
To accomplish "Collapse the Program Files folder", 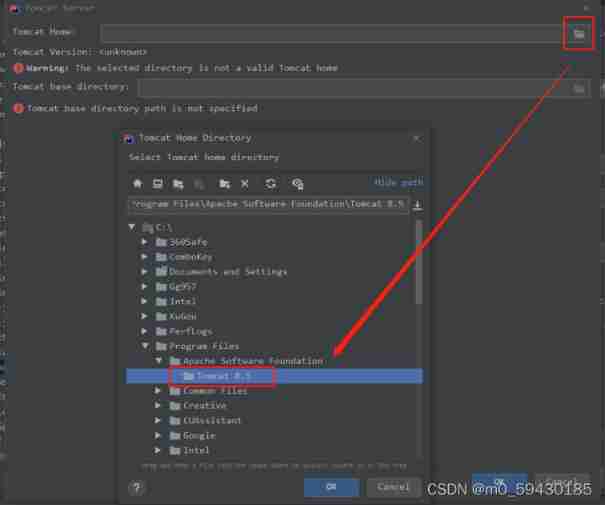I will (x=145, y=346).
